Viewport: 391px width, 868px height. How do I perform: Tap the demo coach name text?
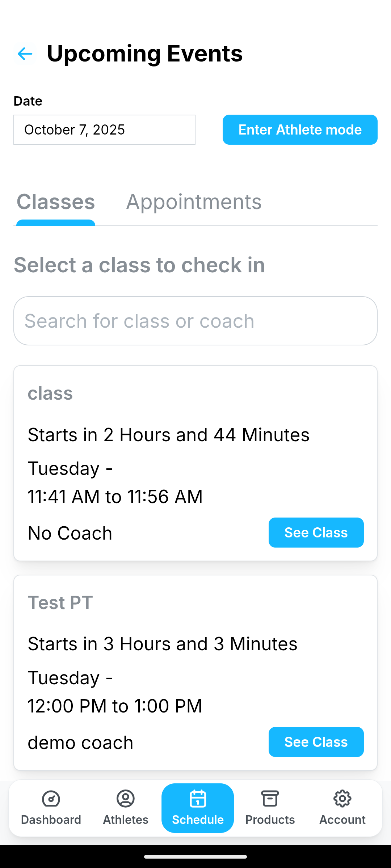click(x=81, y=743)
